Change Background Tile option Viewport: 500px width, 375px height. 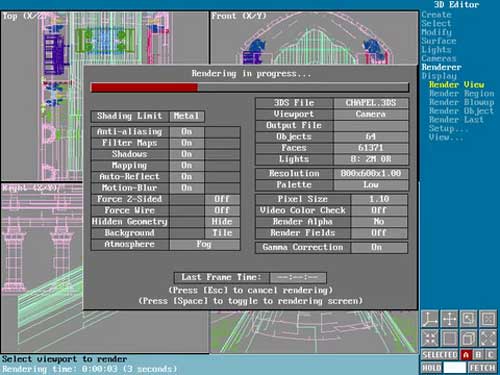(x=222, y=233)
